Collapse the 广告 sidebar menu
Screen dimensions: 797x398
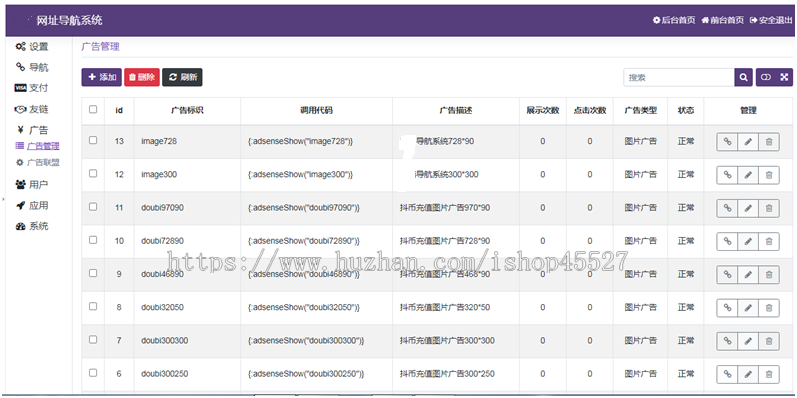(x=32, y=130)
